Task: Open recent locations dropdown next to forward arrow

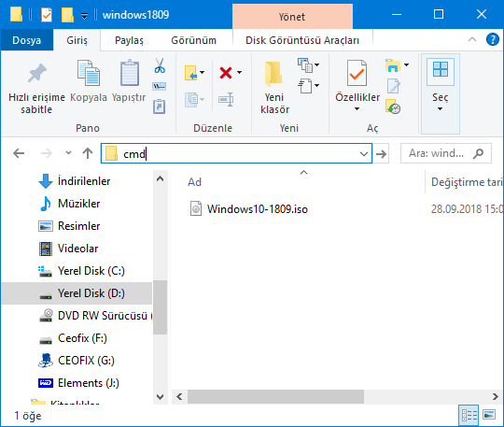Action: point(68,153)
